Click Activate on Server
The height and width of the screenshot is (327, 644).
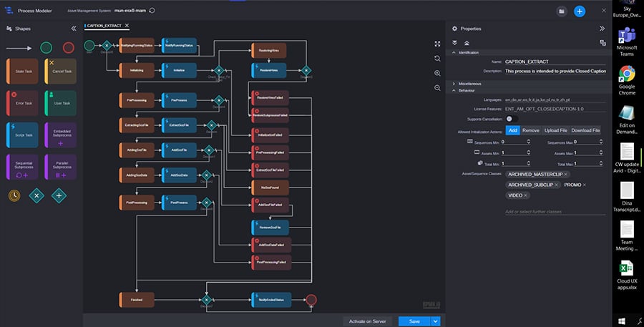[x=367, y=321]
